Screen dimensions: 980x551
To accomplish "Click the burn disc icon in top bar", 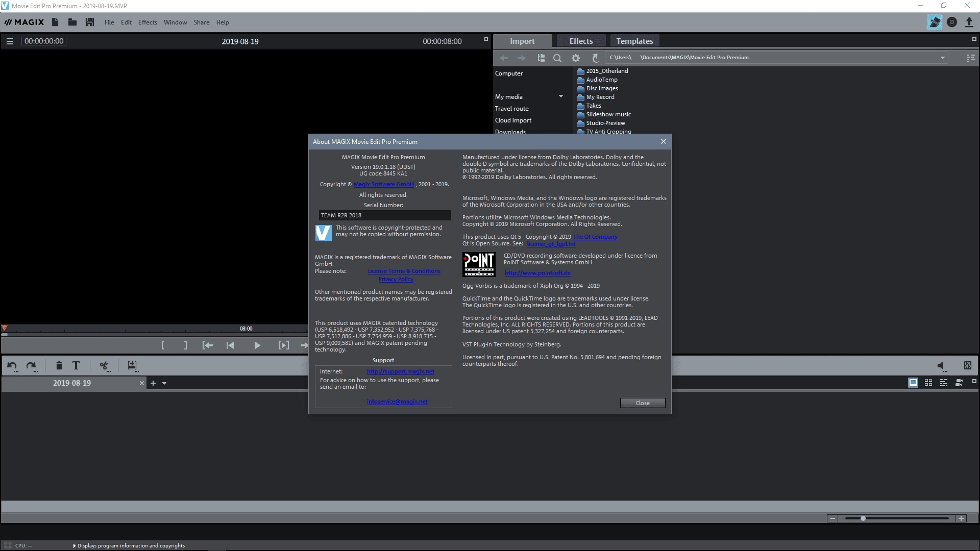I will click(952, 22).
